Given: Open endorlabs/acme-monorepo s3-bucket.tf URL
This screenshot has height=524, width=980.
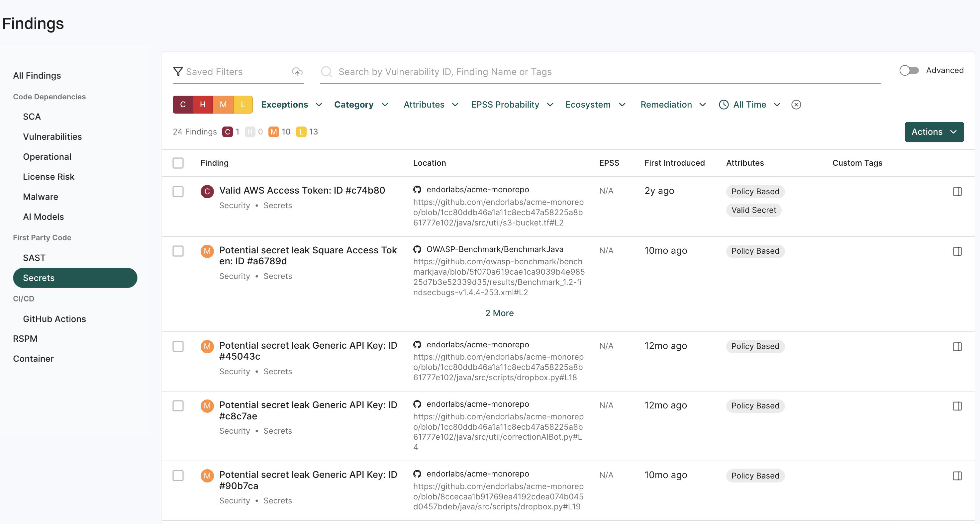Looking at the screenshot, I should click(498, 212).
